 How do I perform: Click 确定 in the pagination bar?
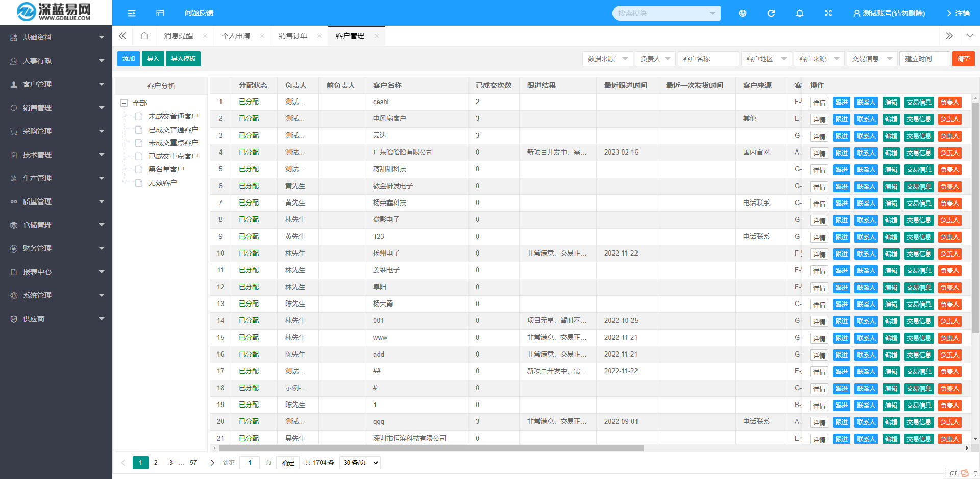pos(288,463)
